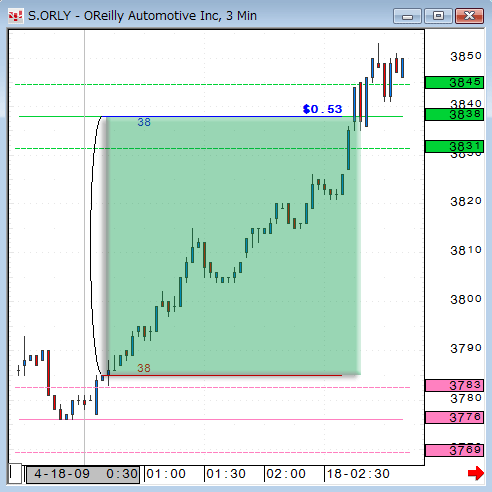Screen dimensions: 492x492
Task: Click the 3790 price scale value
Action: (x=466, y=349)
